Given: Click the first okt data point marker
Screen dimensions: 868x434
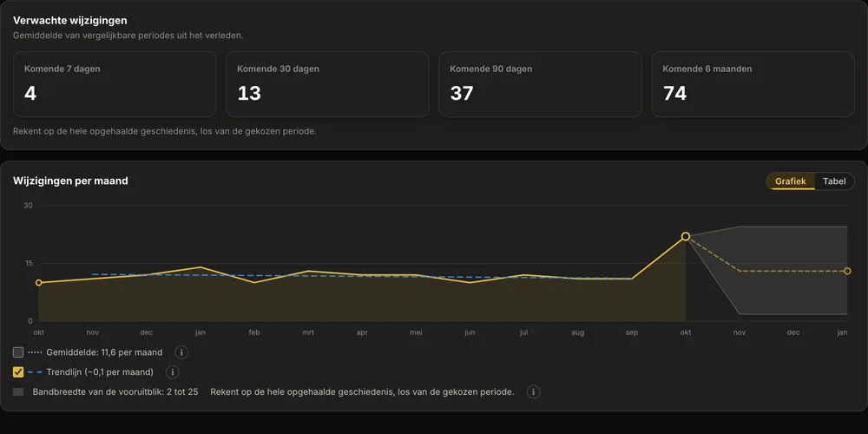Looking at the screenshot, I should 39,283.
